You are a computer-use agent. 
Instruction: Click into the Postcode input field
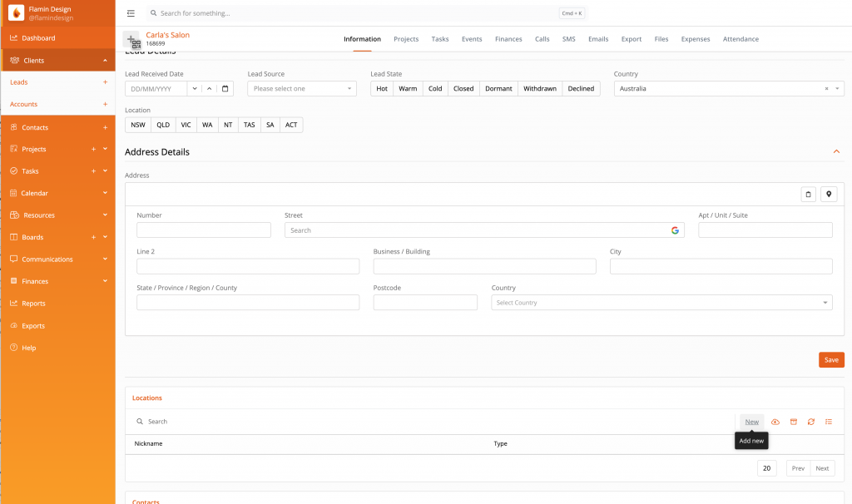pyautogui.click(x=425, y=303)
